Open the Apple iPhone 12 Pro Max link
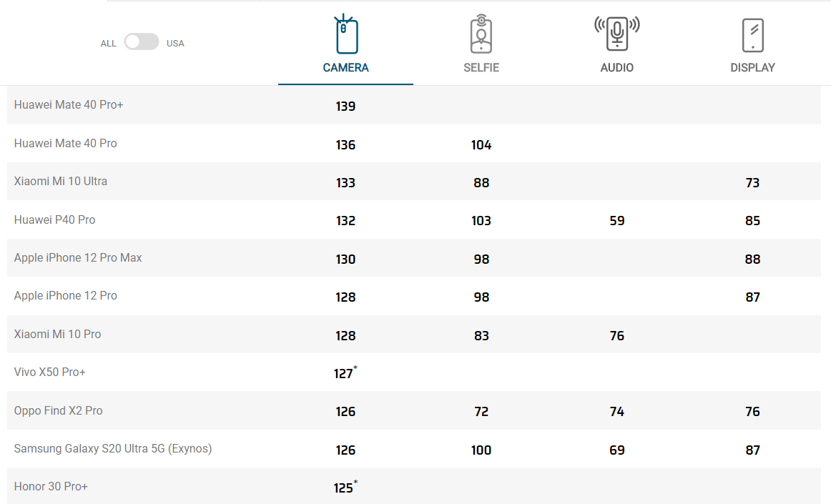This screenshot has height=504, width=831. click(x=78, y=257)
